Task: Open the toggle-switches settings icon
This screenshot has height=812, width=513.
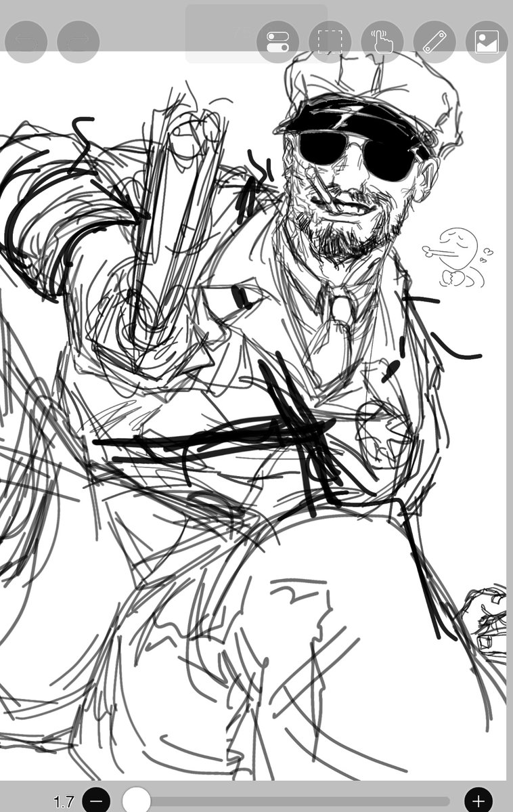Action: (x=277, y=42)
